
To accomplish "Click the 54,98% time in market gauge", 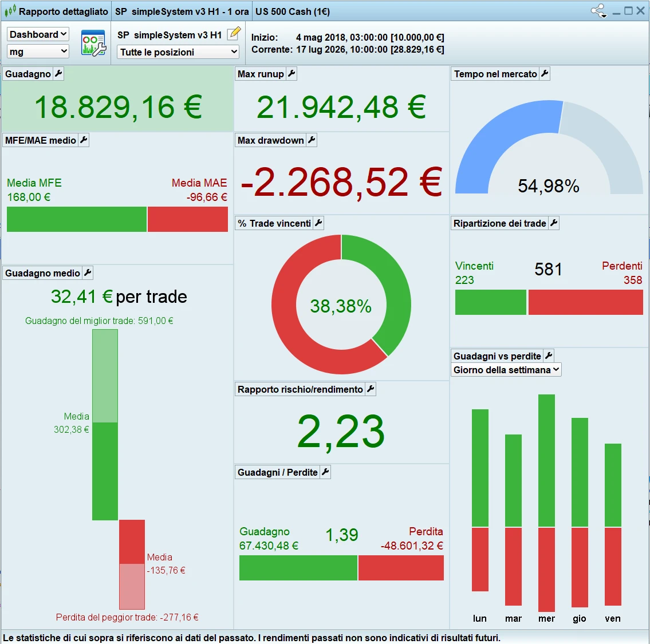I will [549, 147].
